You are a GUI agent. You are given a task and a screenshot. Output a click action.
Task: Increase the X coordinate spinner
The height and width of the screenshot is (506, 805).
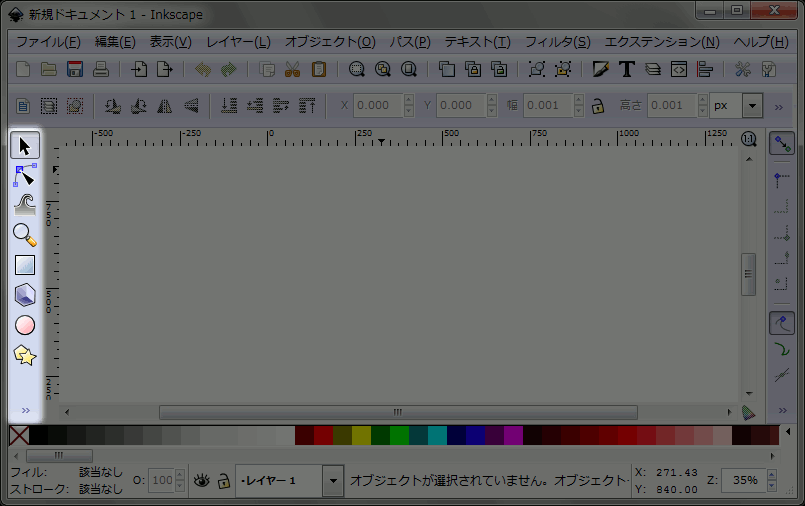[x=409, y=100]
